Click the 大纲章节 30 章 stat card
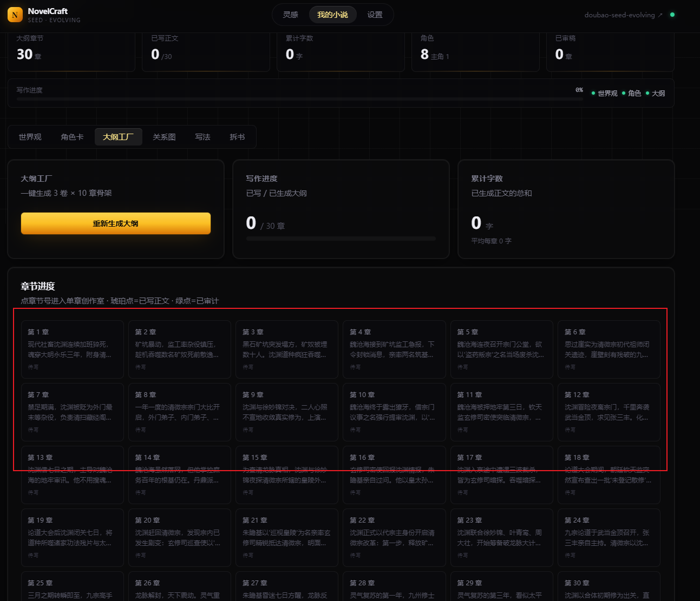Image resolution: width=700 pixels, height=601 pixels. click(x=71, y=52)
